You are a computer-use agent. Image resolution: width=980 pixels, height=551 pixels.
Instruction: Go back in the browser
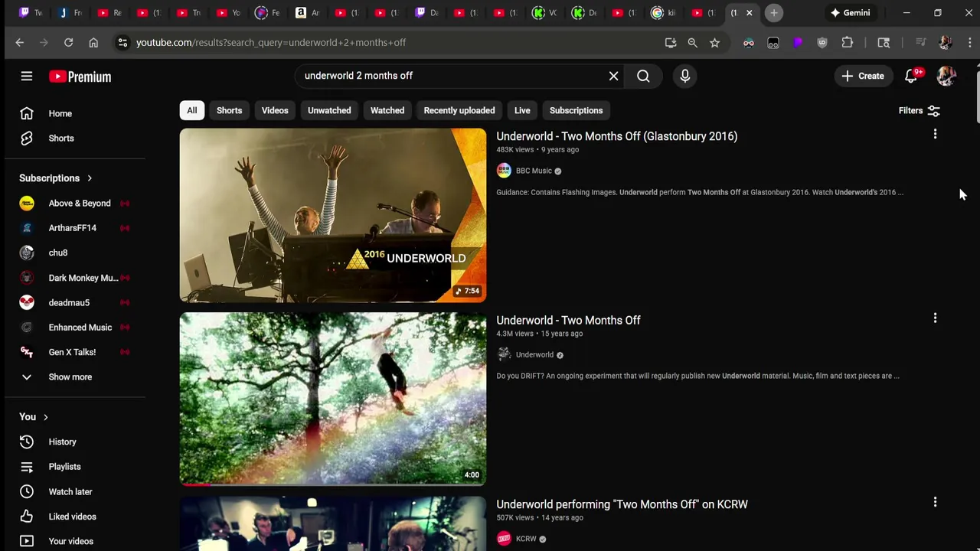coord(20,43)
